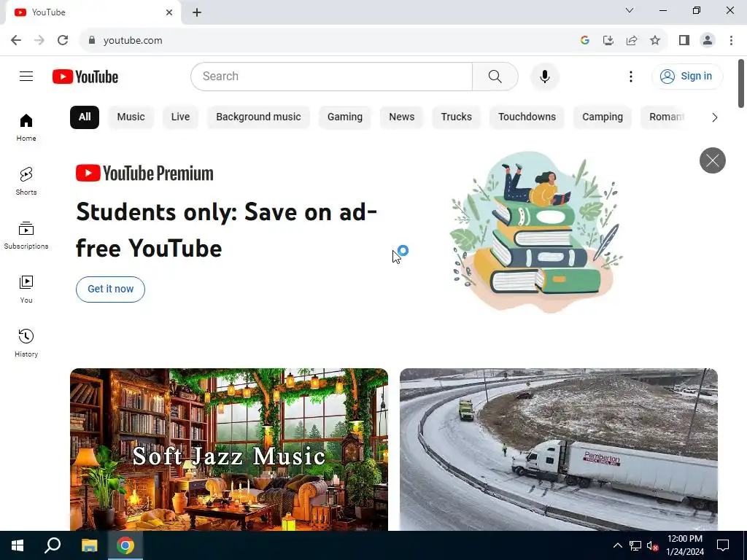This screenshot has width=747, height=560.
Task: Dismiss the YouTube Premium promo banner
Action: [712, 160]
